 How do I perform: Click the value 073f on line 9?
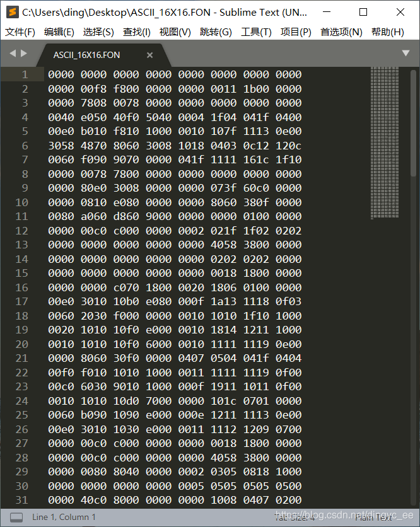(224, 188)
